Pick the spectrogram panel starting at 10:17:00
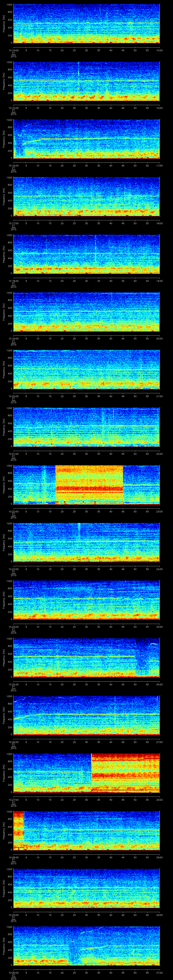 coord(87,197)
